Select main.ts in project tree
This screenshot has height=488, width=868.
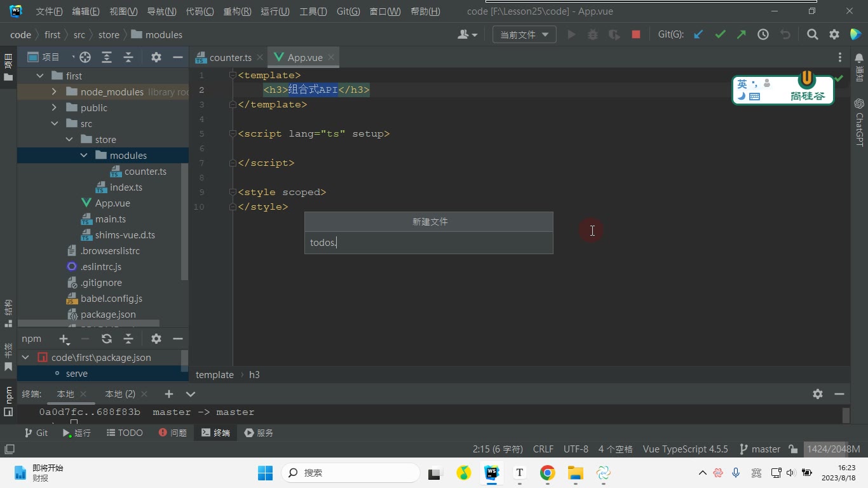click(x=111, y=219)
